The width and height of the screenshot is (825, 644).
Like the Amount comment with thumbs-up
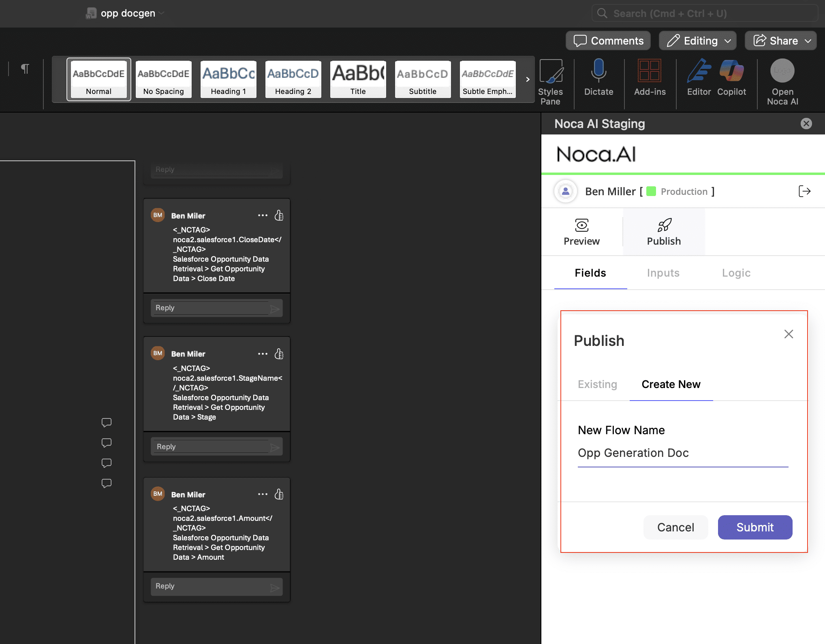coord(279,494)
